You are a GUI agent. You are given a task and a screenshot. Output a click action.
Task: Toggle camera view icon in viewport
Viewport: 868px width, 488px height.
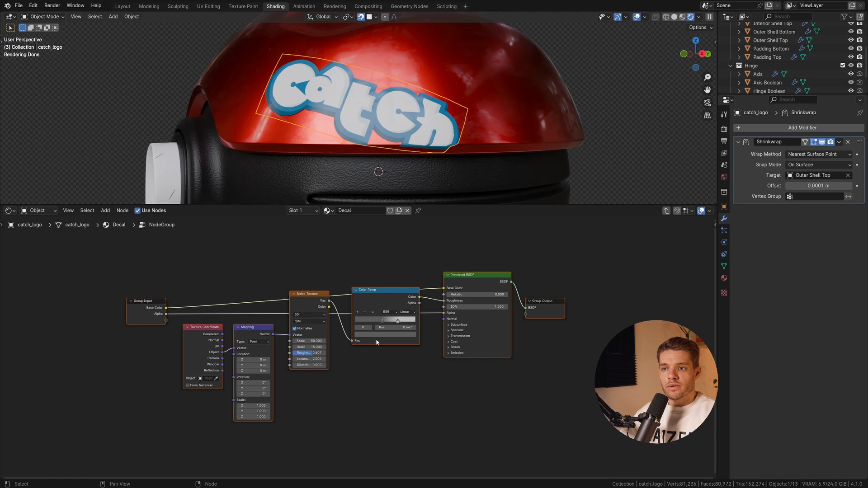708,103
